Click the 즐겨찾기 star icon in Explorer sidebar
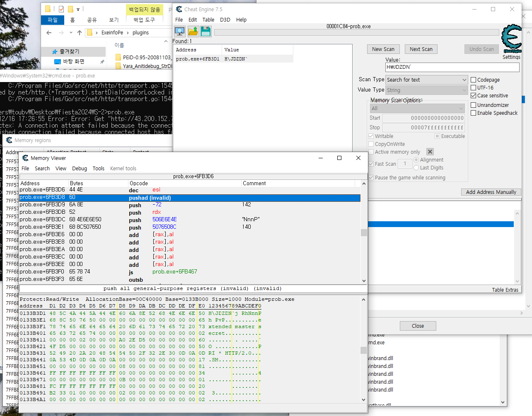The image size is (532, 416). coord(55,51)
